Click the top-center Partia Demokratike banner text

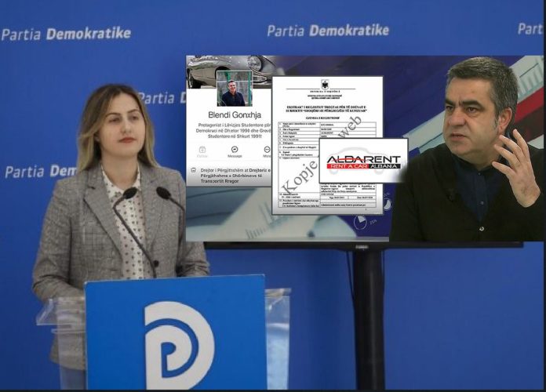coord(328,31)
